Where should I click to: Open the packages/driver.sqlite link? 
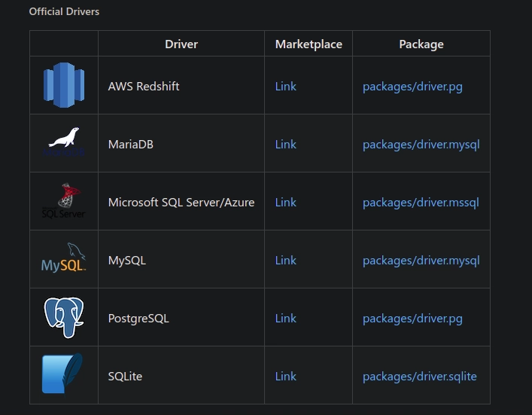pos(420,377)
